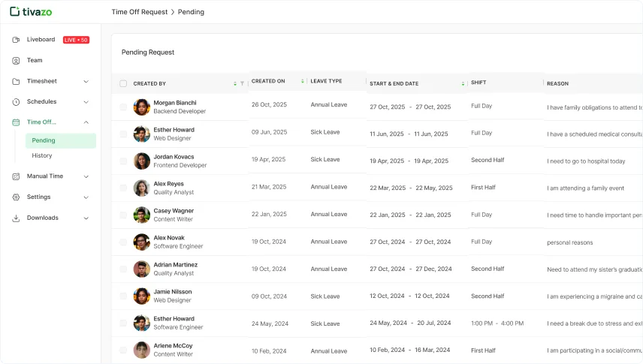Click the Schedules clock icon
Viewport: 643px width, 364px height.
click(x=16, y=102)
